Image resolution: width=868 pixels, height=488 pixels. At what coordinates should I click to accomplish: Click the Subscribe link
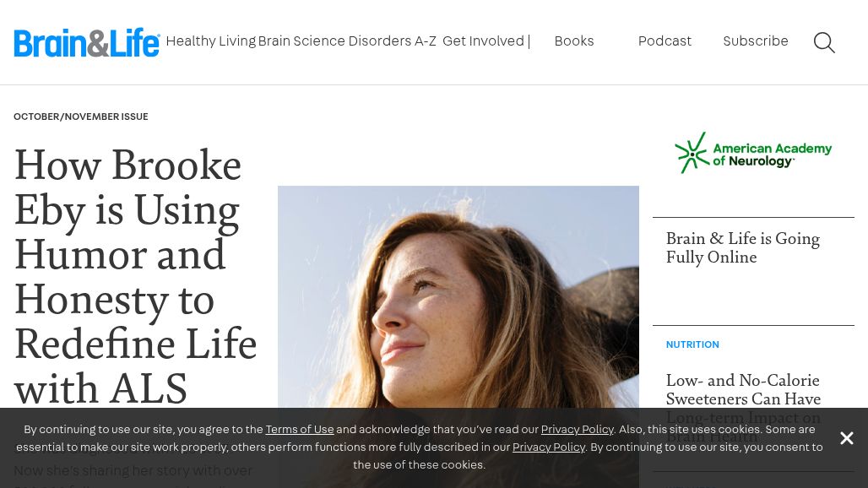(x=755, y=41)
